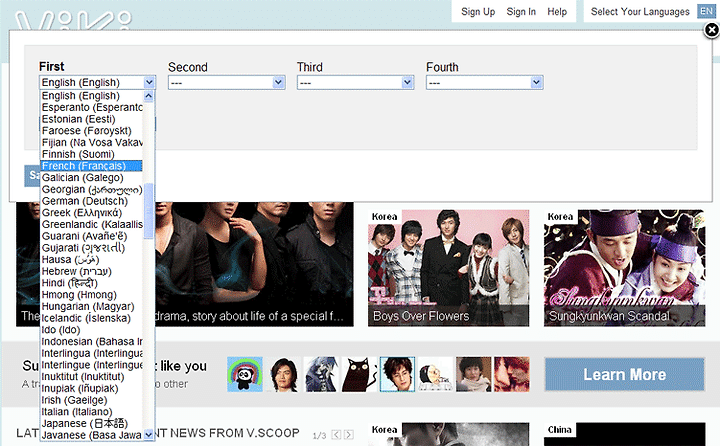This screenshot has width=720, height=446.
Task: Choose Hmong (Hmong) option
Action: tap(92, 295)
